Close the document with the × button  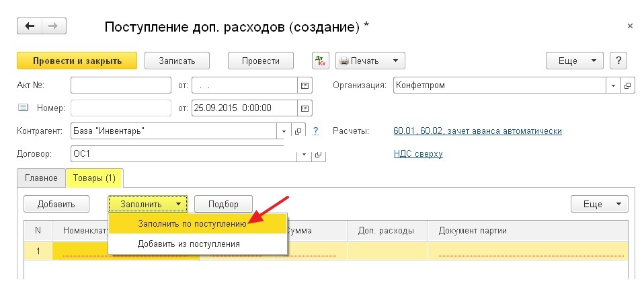pos(630,26)
